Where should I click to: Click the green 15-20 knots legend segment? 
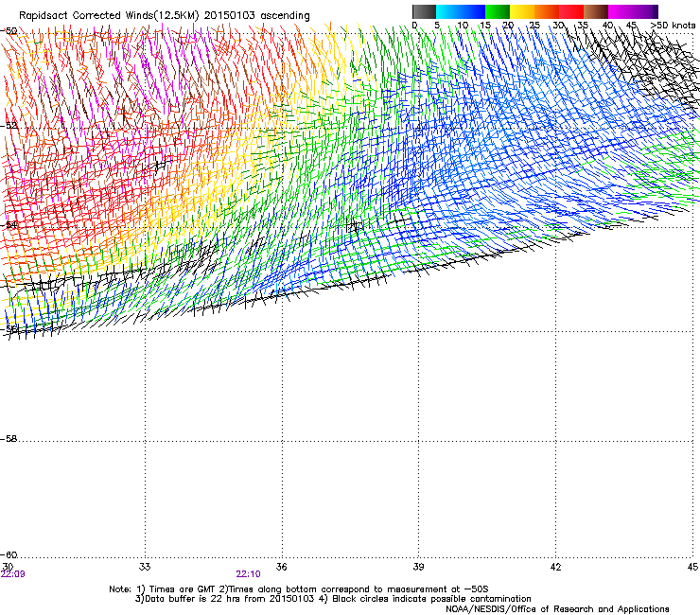click(498, 11)
